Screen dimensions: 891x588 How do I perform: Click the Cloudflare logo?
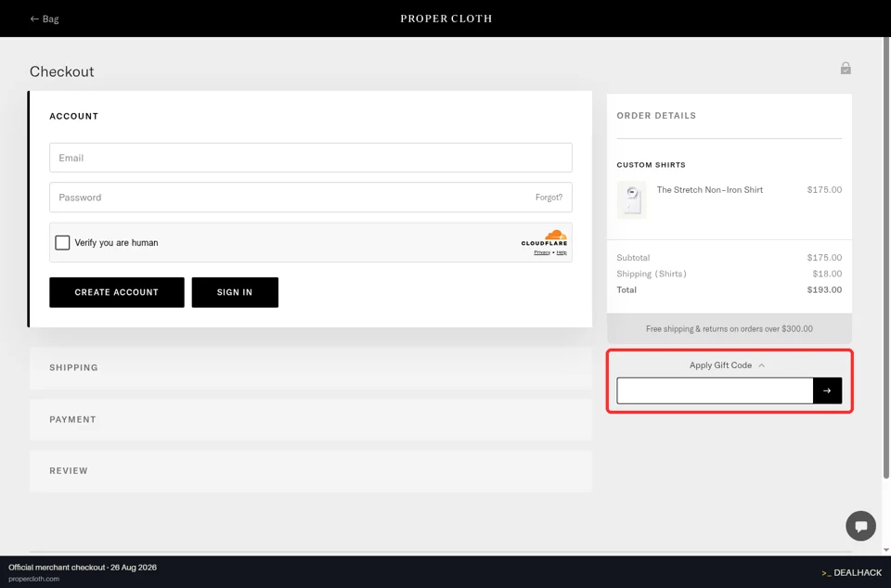click(545, 237)
